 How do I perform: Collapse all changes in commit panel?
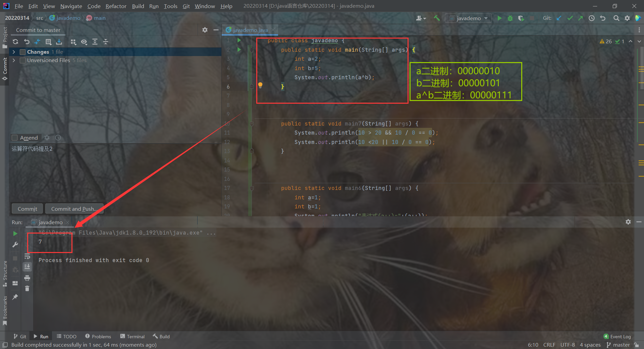click(x=106, y=42)
